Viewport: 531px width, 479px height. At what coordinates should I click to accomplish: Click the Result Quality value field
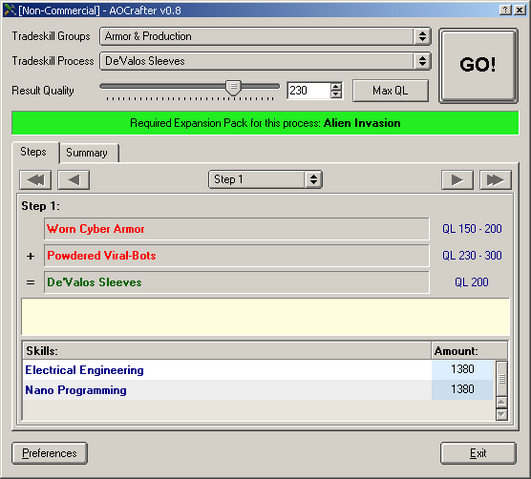309,90
